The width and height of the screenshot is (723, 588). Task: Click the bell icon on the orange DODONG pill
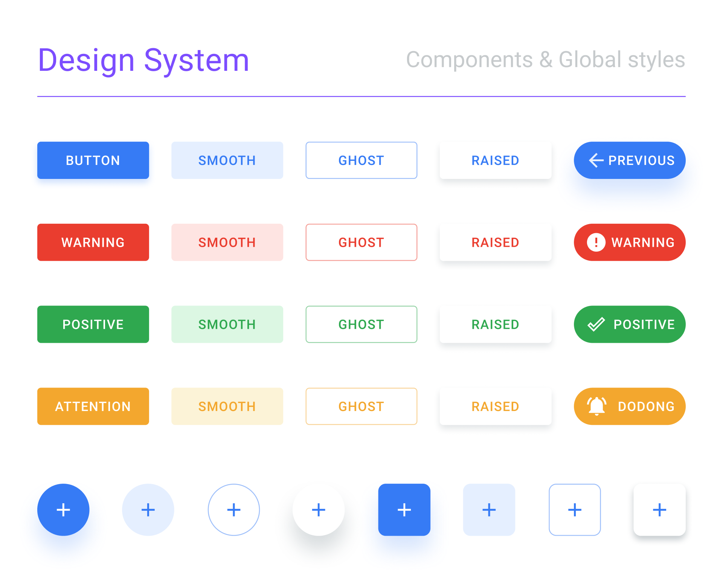(597, 406)
